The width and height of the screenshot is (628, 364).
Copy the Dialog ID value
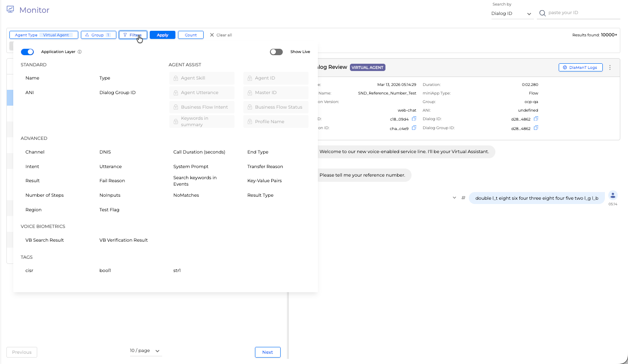coord(536,119)
